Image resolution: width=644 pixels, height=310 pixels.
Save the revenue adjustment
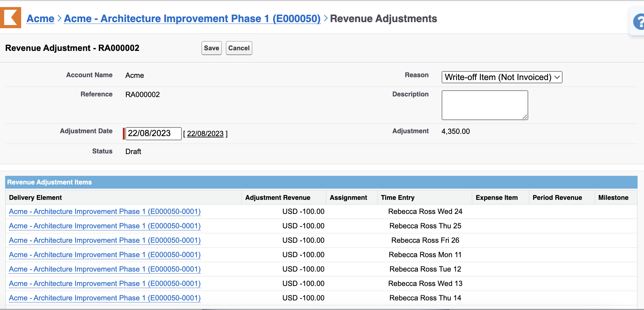click(211, 48)
